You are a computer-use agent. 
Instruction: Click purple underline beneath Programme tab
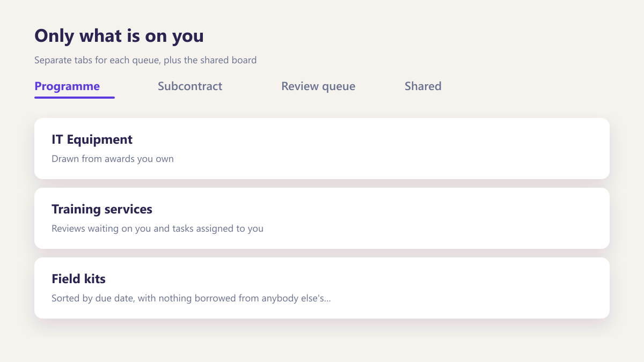[x=75, y=98]
